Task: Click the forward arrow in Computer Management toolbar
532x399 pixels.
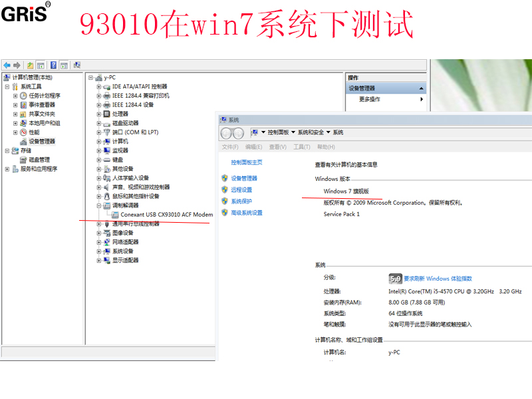Action: pos(17,65)
